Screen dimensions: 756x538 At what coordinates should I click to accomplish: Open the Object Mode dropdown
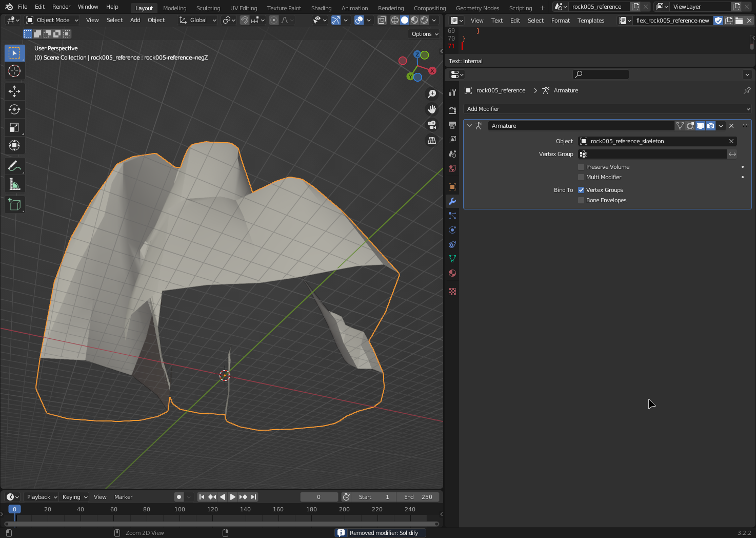pos(52,20)
